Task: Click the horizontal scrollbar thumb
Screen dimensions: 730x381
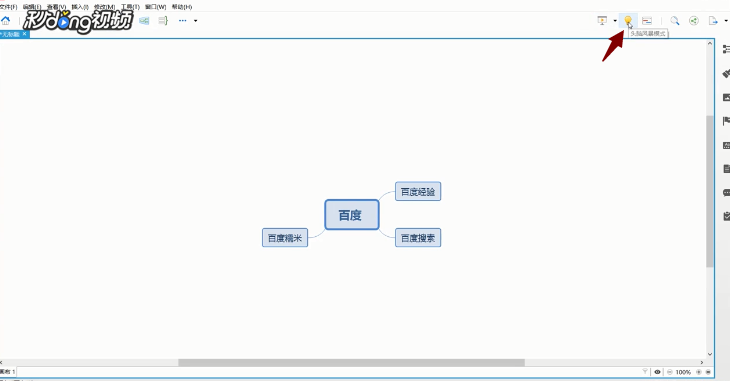Action: pyautogui.click(x=351, y=362)
